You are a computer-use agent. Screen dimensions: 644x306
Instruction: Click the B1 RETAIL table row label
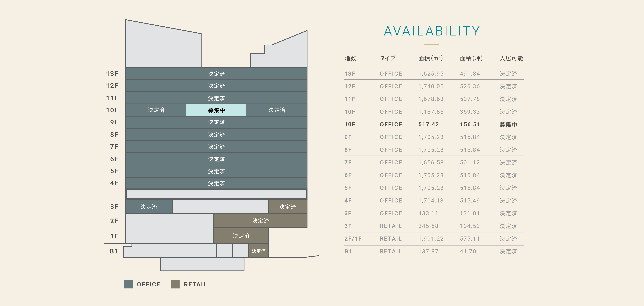pos(348,251)
